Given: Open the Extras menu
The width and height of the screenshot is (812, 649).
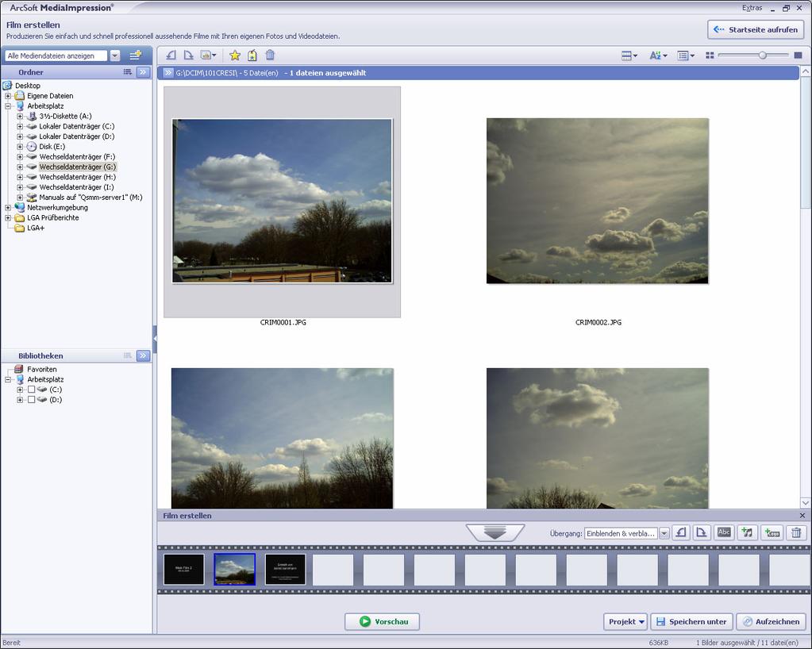Looking at the screenshot, I should point(752,8).
